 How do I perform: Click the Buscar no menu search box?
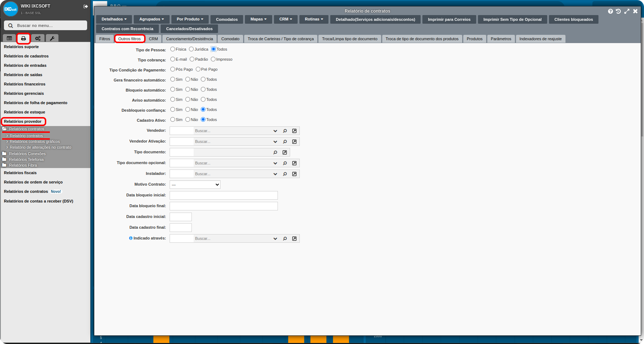click(46, 25)
